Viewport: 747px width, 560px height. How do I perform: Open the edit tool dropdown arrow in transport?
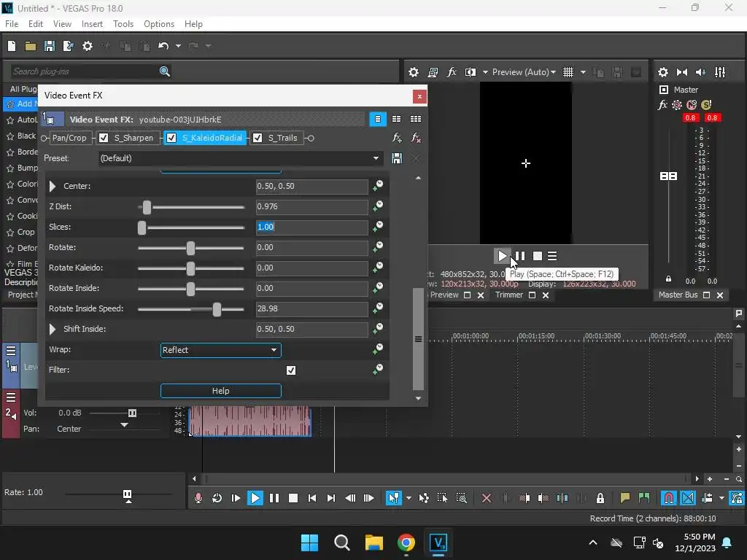(x=409, y=498)
